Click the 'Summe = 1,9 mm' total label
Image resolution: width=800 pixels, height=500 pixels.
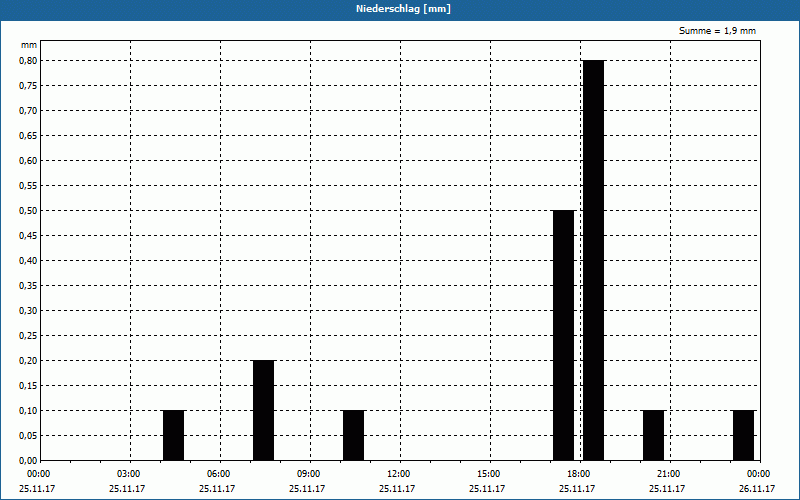717,31
